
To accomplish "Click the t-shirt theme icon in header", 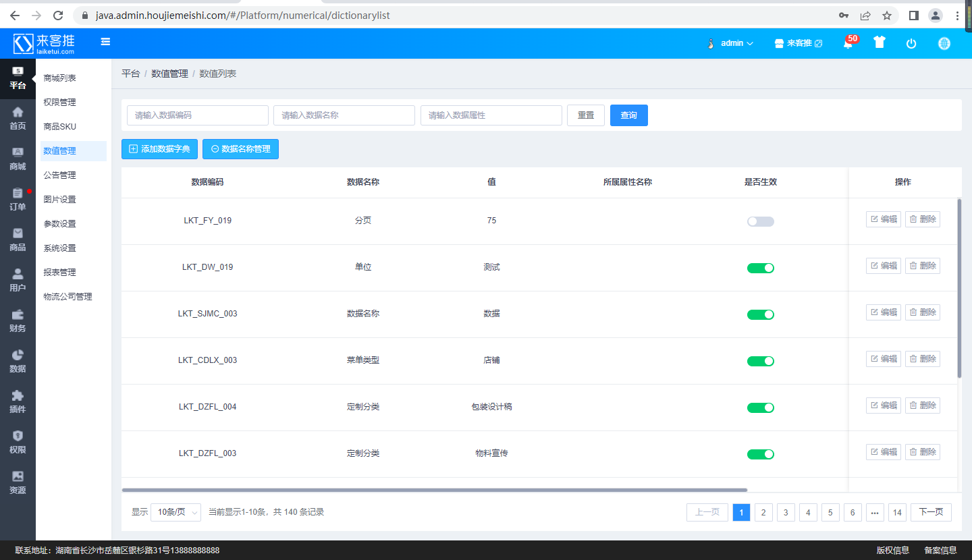I will [x=879, y=43].
